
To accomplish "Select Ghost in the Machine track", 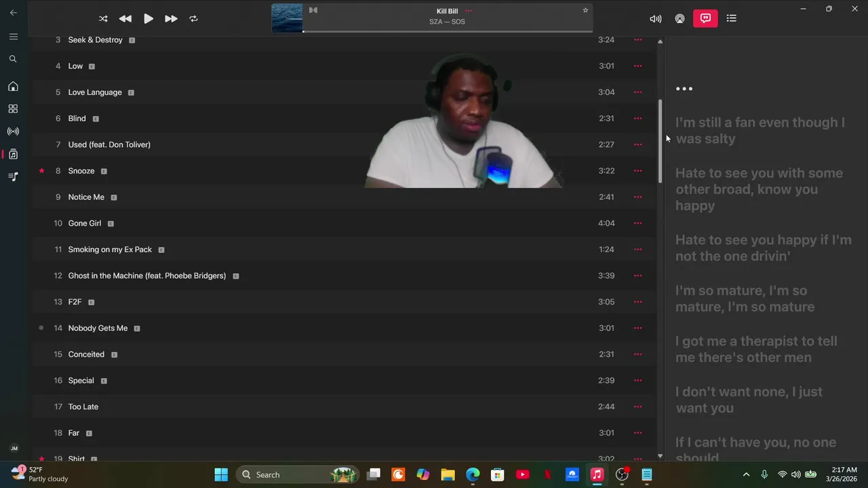I will click(343, 275).
